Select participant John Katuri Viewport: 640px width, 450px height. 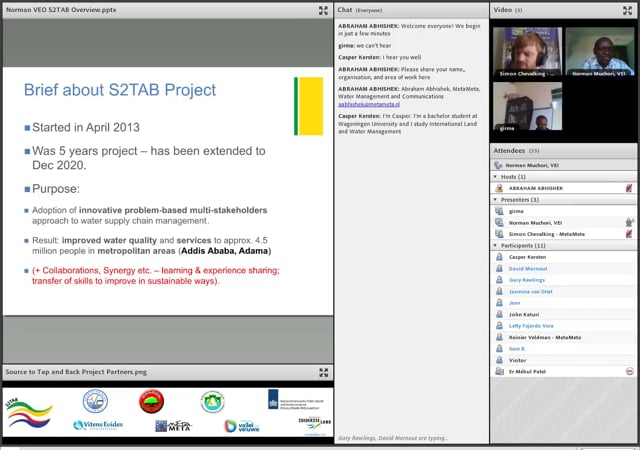click(x=563, y=314)
